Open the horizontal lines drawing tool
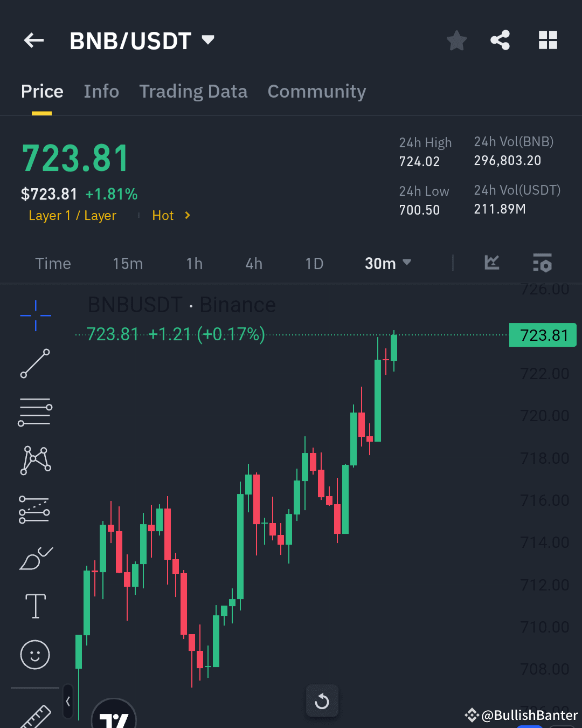 35,411
